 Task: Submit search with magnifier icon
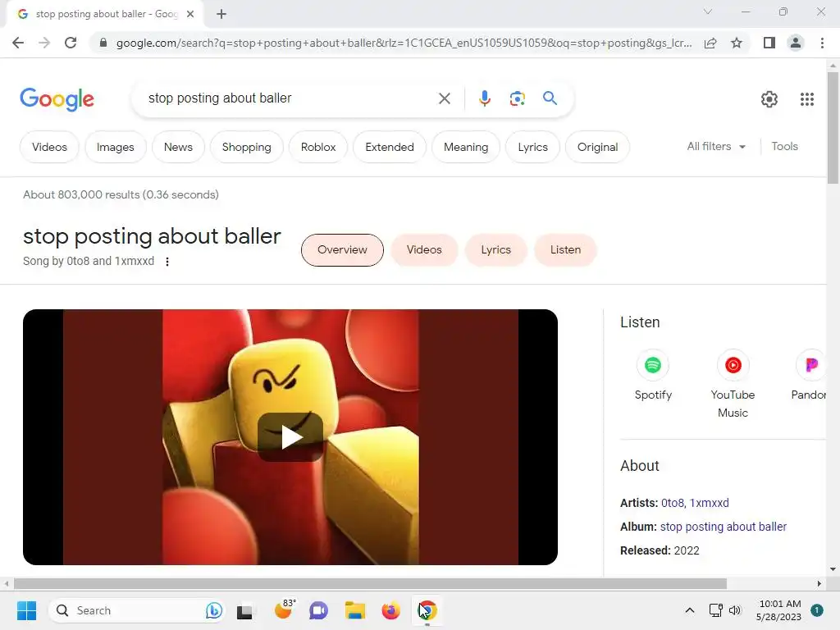(x=550, y=98)
